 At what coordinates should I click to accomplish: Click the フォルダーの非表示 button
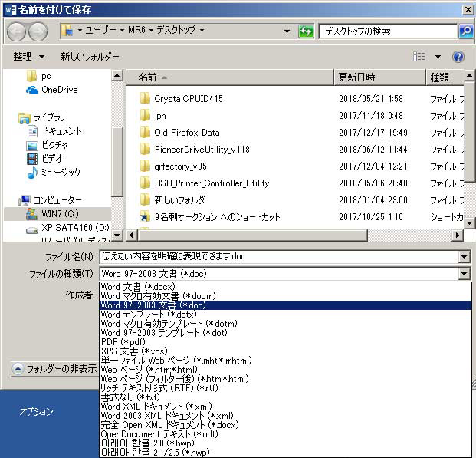(54, 368)
